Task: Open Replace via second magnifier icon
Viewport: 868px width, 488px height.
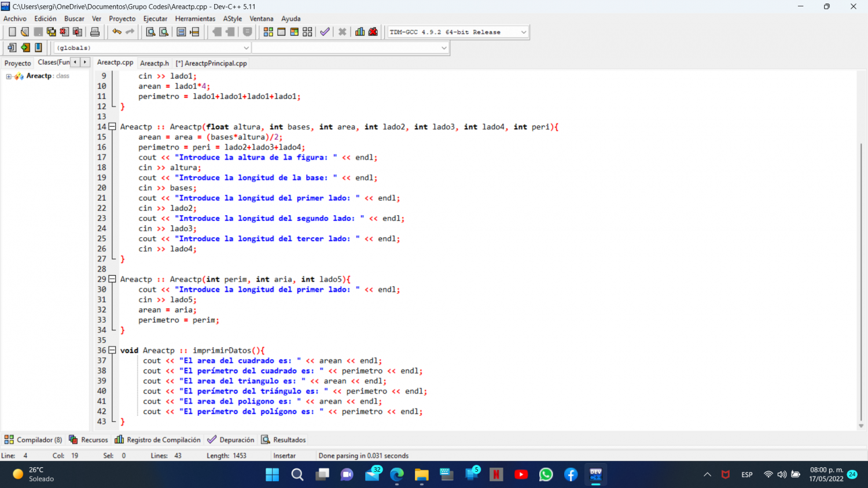Action: pyautogui.click(x=164, y=32)
